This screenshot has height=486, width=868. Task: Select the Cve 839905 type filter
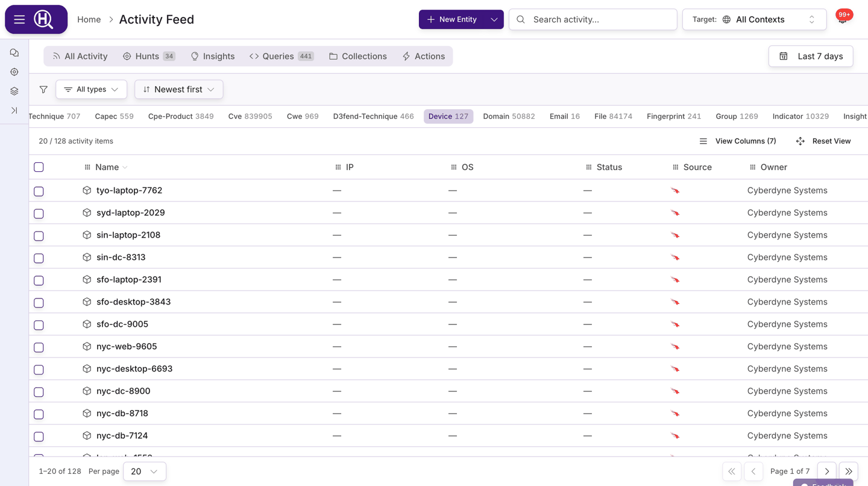pos(250,116)
